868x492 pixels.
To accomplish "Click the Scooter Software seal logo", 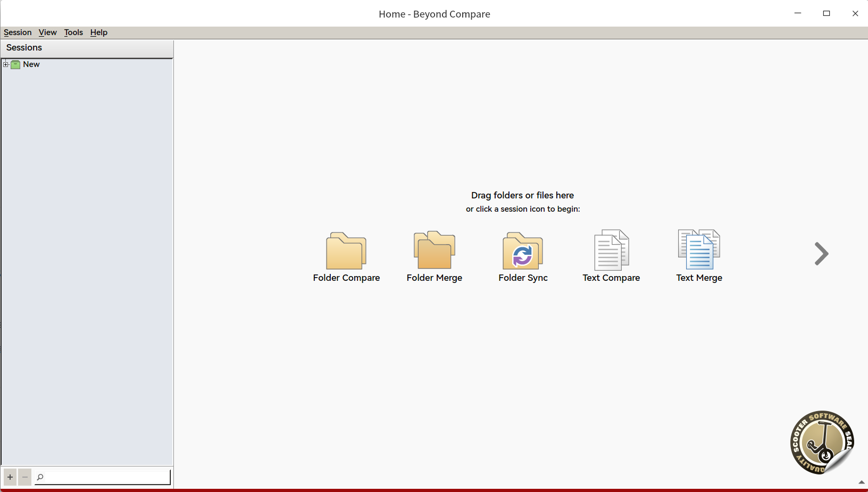I will pos(822,443).
